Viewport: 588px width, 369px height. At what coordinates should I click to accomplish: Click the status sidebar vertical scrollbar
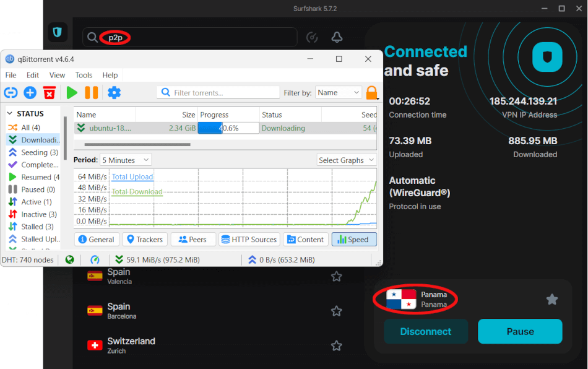click(65, 138)
